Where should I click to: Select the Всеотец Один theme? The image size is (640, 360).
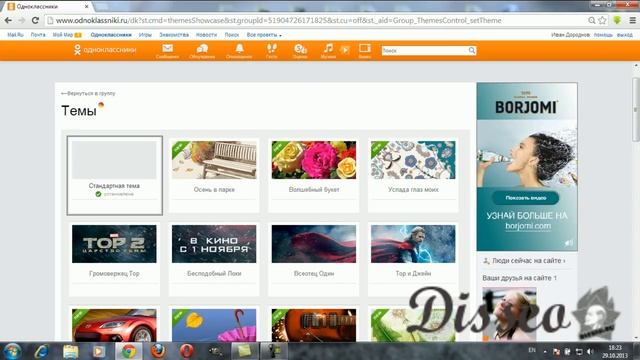(x=314, y=259)
